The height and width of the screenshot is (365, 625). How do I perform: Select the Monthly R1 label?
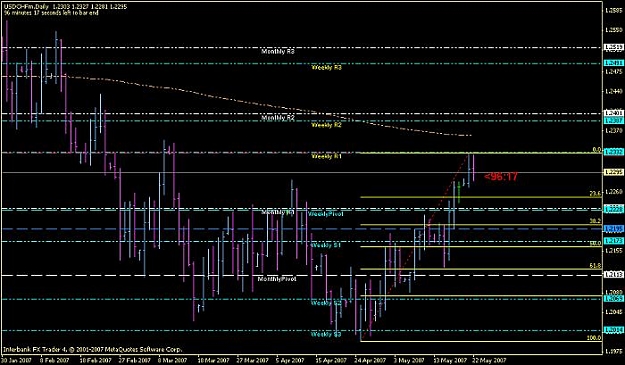pyautogui.click(x=278, y=212)
